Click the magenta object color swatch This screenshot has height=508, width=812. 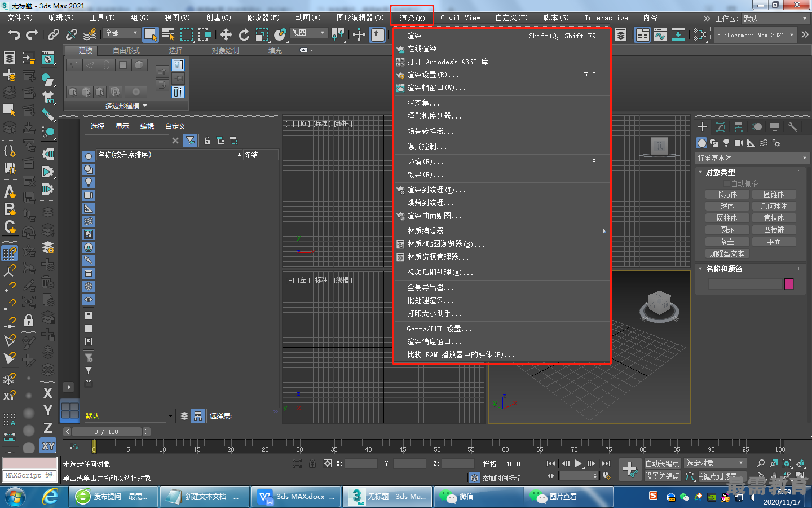[x=789, y=284]
